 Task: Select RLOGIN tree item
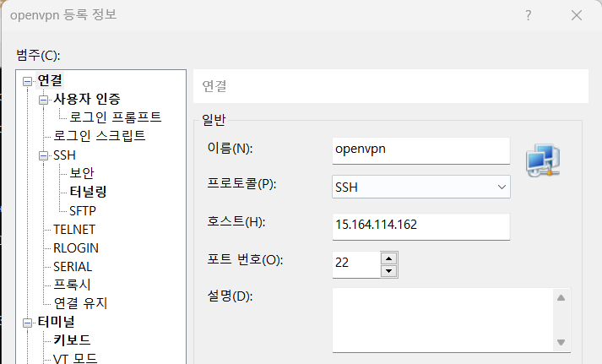(76, 248)
